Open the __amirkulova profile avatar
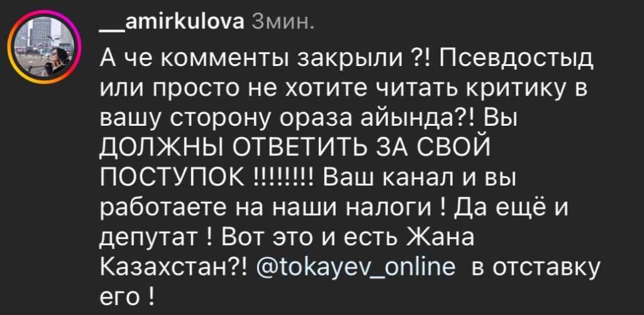Screen dimensions: 644x315 (45, 47)
